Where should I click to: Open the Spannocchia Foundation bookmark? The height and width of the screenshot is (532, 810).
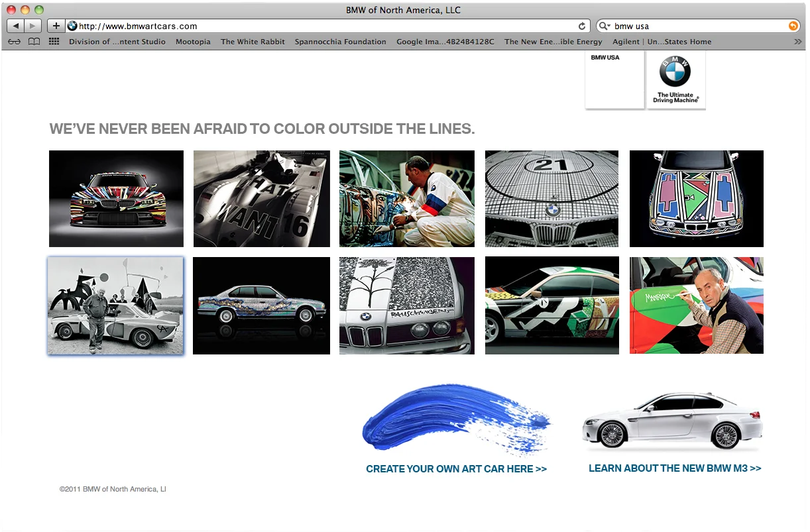340,42
